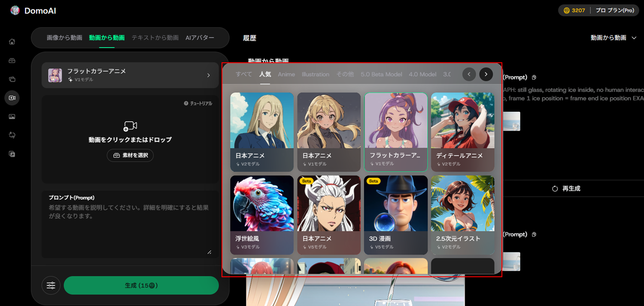Switch to テキストから動画 tab
The width and height of the screenshot is (644, 306).
tap(155, 38)
